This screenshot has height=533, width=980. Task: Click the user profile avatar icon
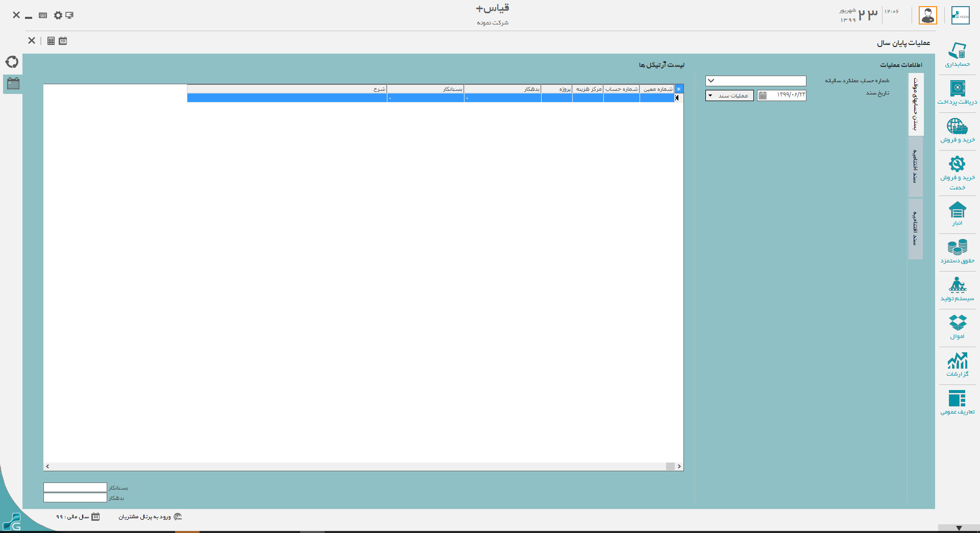[x=928, y=15]
